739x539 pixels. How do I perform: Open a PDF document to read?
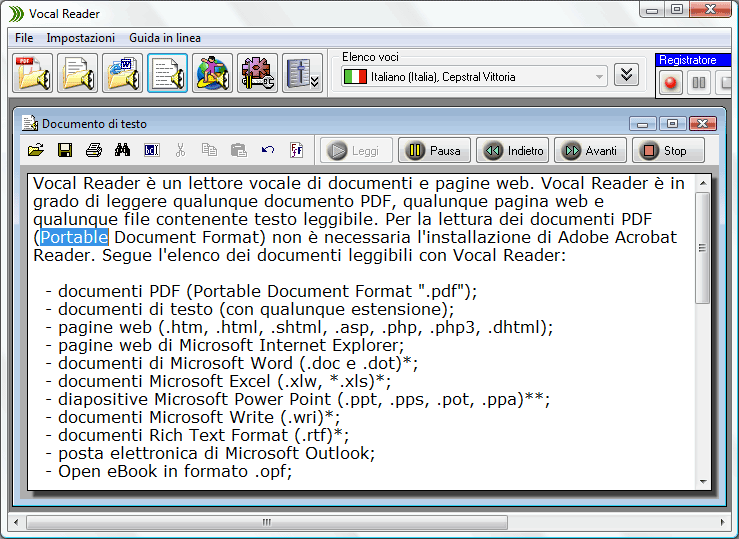pyautogui.click(x=33, y=73)
